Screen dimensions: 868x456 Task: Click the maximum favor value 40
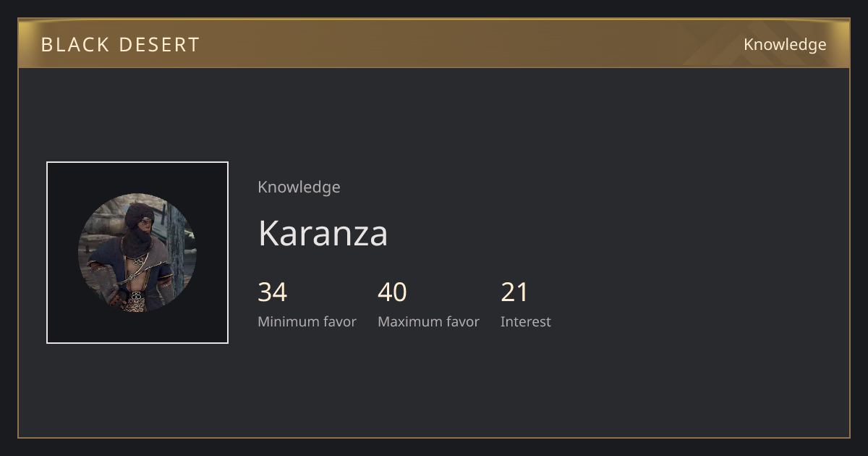click(392, 292)
